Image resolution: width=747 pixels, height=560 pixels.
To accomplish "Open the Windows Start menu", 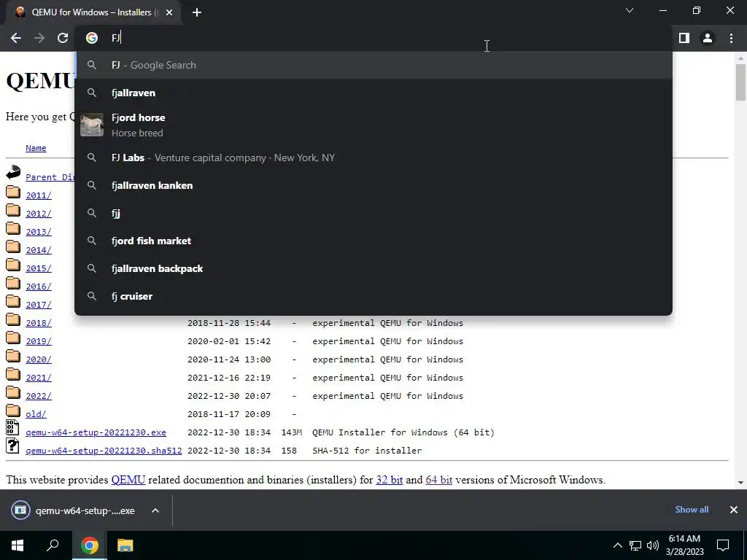I will (x=18, y=545).
